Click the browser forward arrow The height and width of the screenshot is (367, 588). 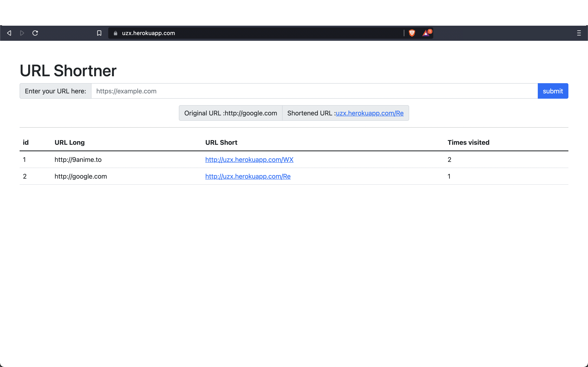[x=22, y=33]
